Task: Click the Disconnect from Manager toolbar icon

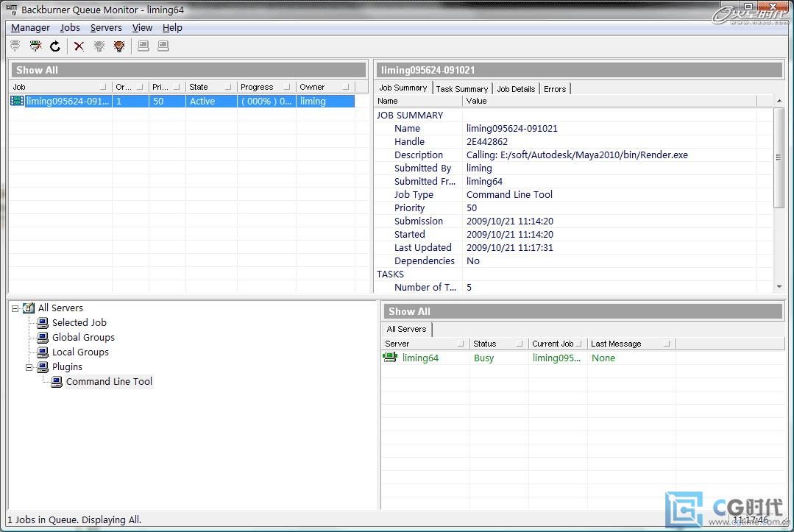Action: point(35,46)
